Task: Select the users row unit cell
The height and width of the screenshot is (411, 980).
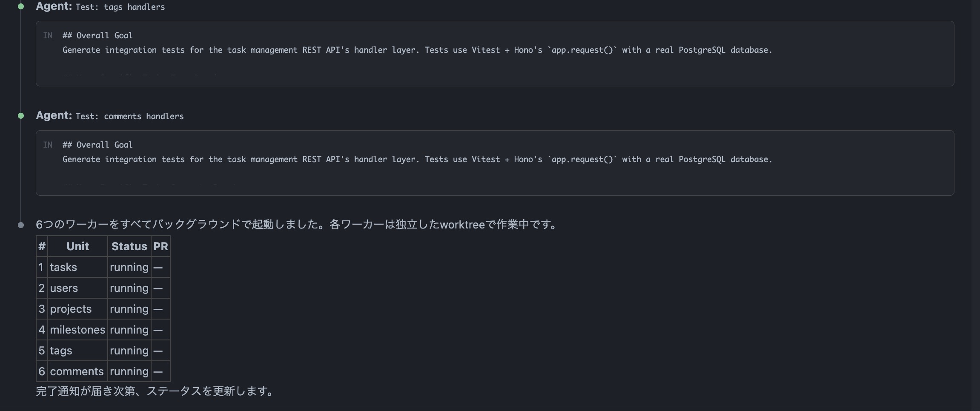Action: click(x=64, y=288)
